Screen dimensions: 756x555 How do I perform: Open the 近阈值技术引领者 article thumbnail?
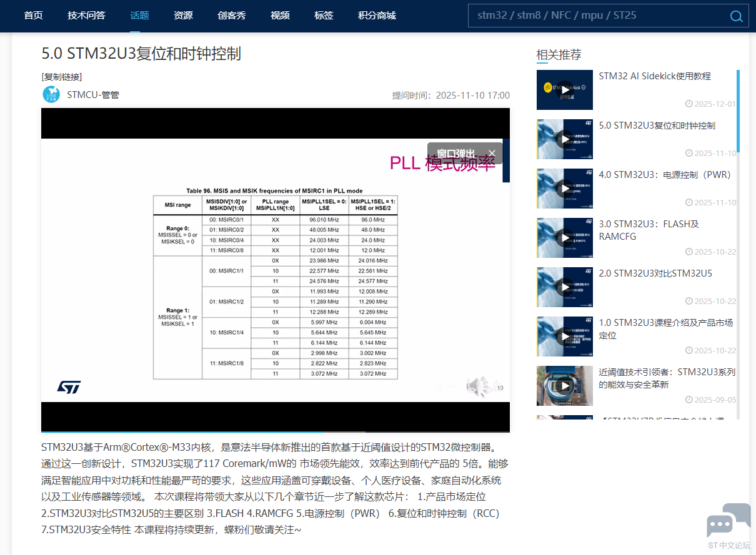tap(565, 386)
